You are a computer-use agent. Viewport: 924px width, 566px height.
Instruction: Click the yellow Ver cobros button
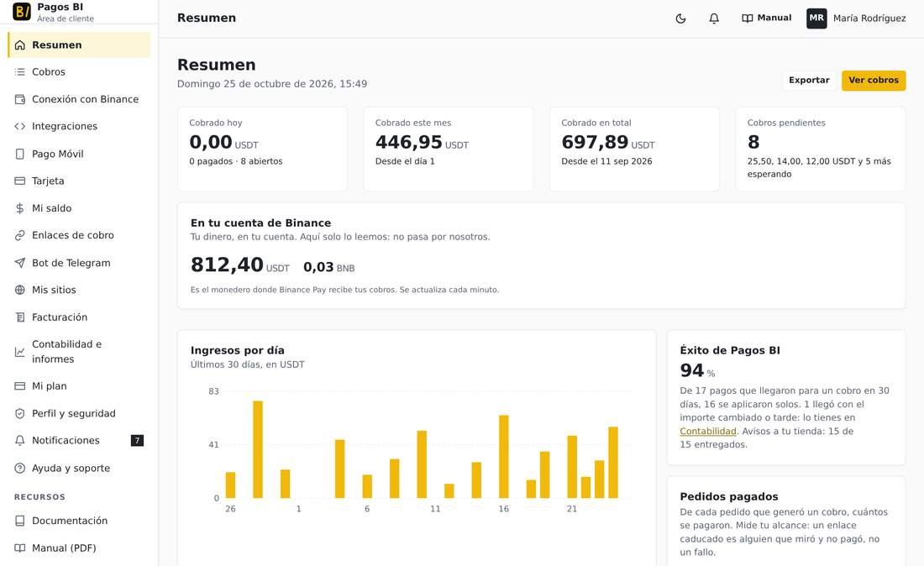coord(874,80)
